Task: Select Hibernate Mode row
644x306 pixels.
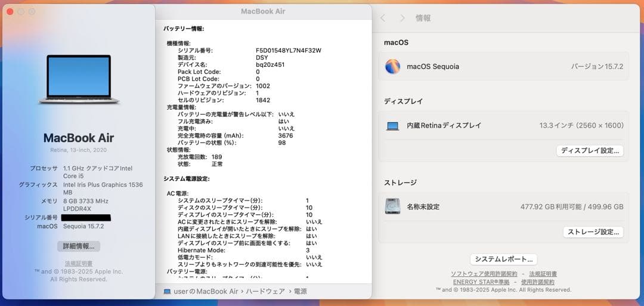Action: (243, 250)
